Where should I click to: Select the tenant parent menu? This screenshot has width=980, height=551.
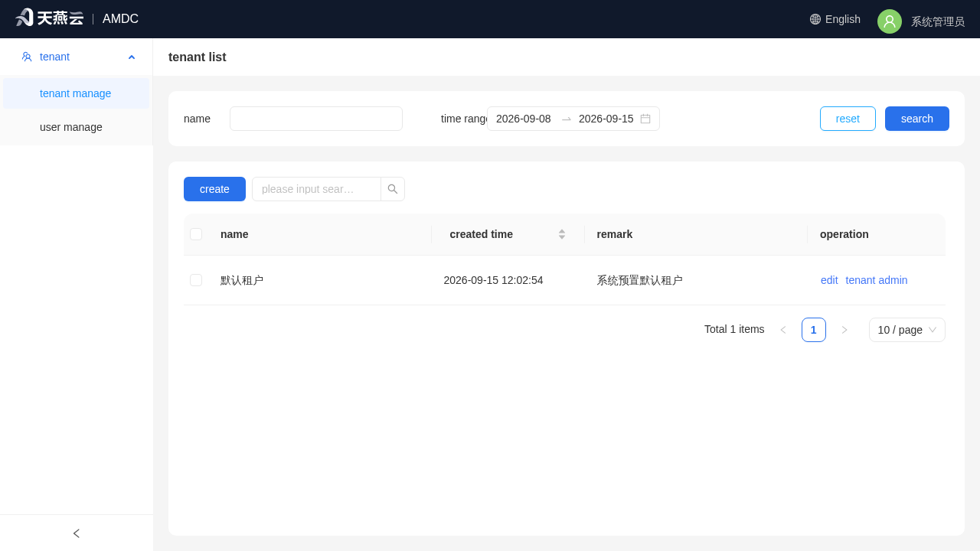pos(77,57)
